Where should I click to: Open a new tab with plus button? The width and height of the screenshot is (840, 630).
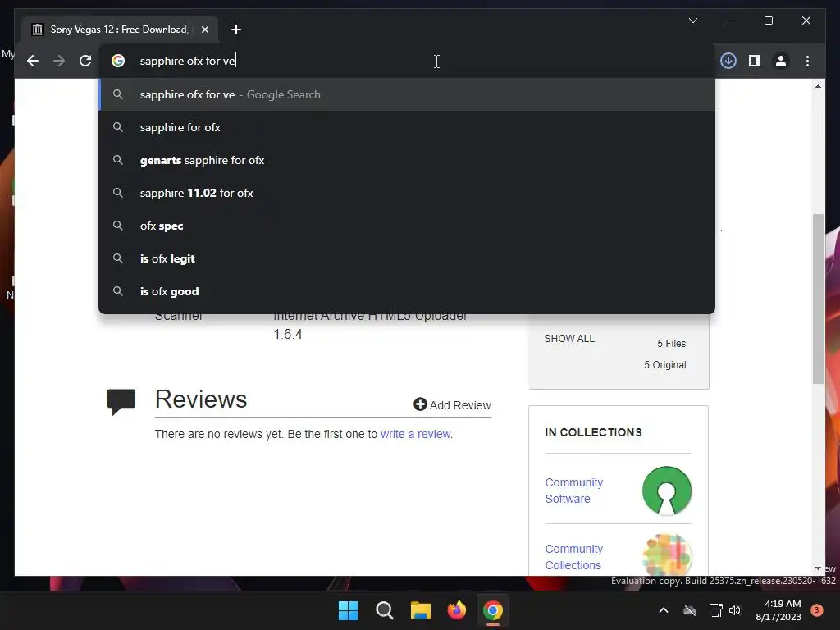pos(236,30)
